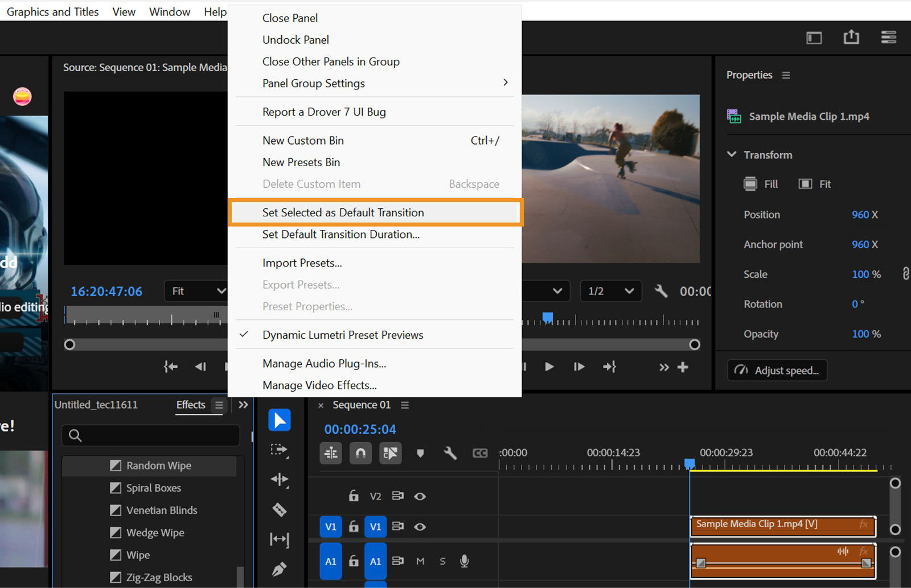
Task: Hide the V1 track using its eye icon
Action: 420,527
